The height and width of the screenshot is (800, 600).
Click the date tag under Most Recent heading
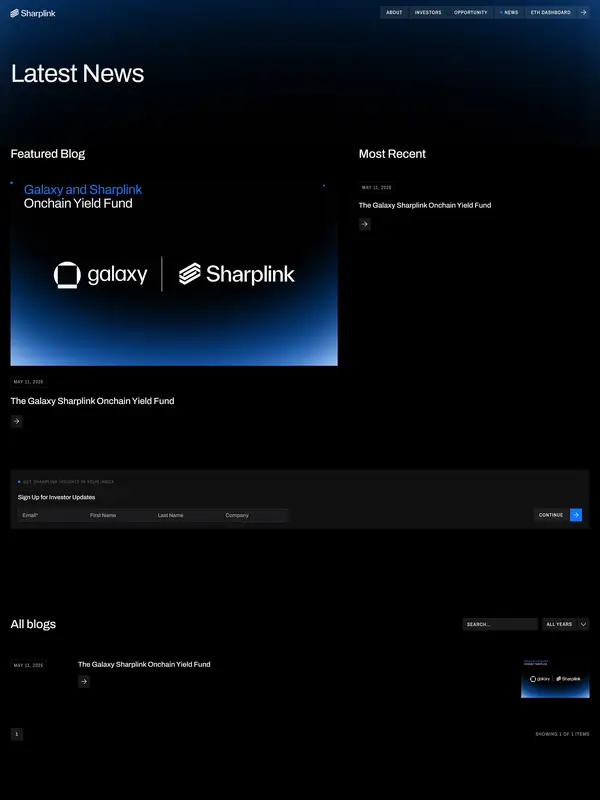377,187
